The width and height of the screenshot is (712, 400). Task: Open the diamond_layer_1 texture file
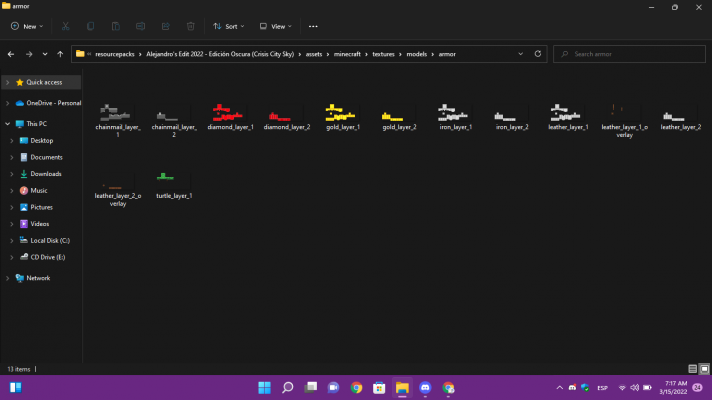[x=231, y=113]
